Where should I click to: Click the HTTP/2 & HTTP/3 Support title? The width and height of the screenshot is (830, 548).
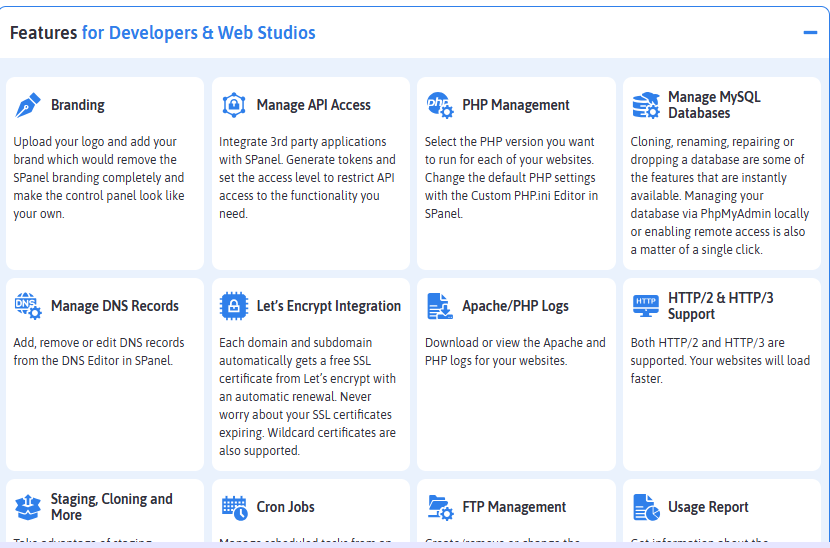tap(720, 306)
